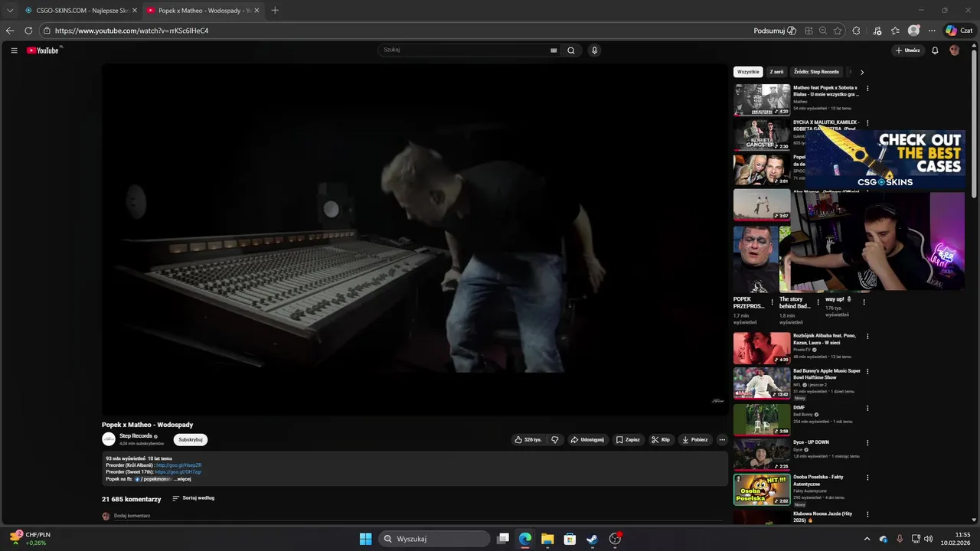This screenshot has height=551, width=980.
Task: Open options menu for Bad Bunny's Halftime Show video
Action: coord(867,371)
